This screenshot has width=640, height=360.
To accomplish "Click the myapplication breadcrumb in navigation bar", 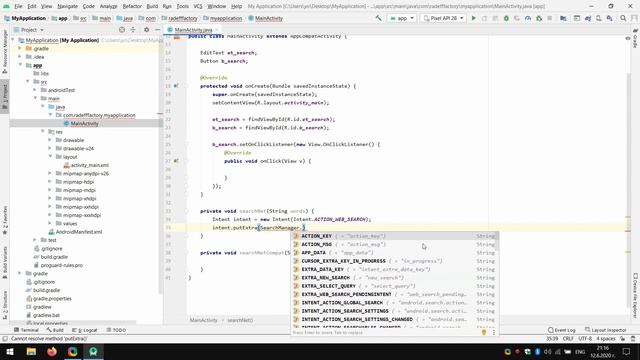I will tap(225, 18).
